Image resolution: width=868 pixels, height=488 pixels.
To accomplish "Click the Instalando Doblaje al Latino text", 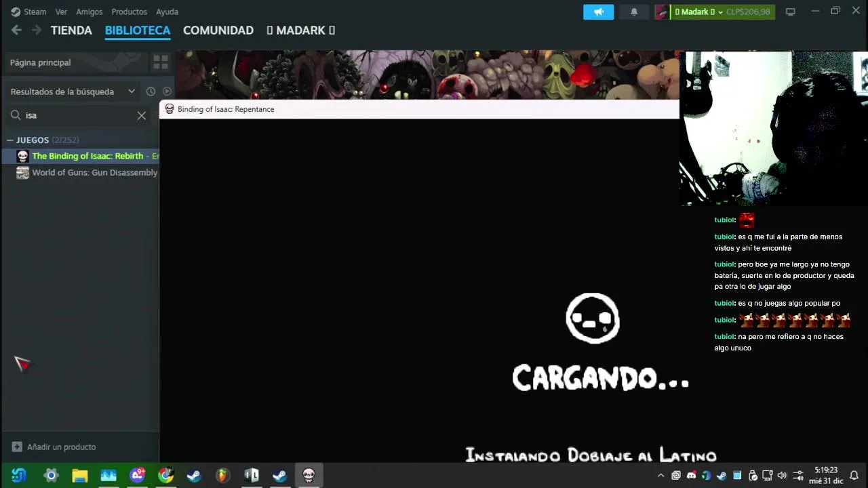I will point(591,455).
